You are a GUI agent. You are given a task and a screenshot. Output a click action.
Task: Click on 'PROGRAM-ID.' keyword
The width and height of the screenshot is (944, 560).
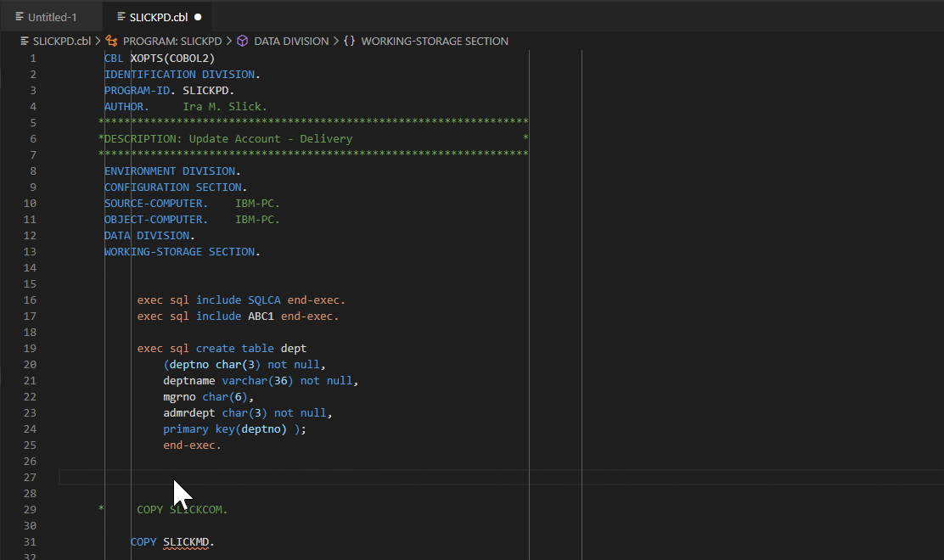click(x=140, y=91)
